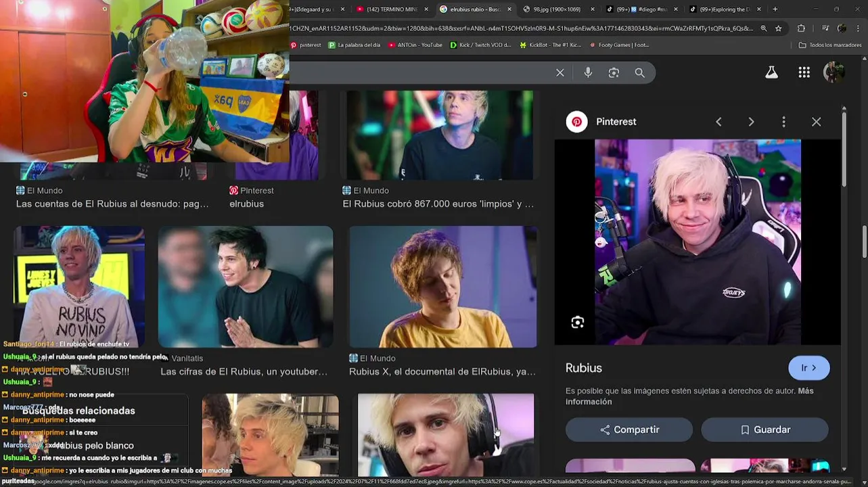Open the Google apps grid
Screen dimensions: 868x487
804,72
